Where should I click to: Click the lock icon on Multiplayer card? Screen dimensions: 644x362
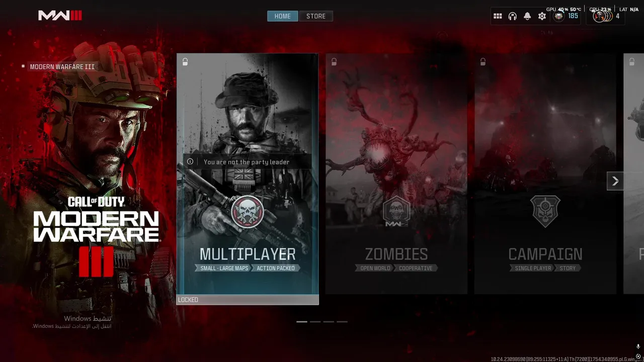(185, 62)
